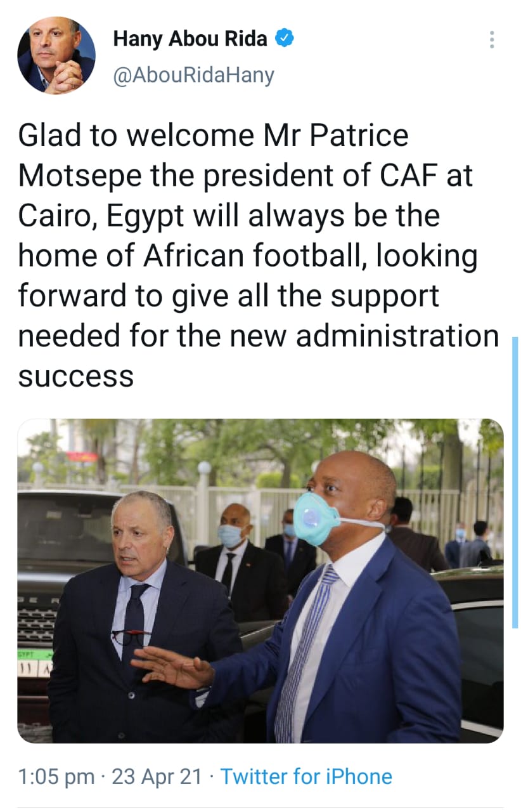This screenshot has width=521, height=812.
Task: Open the attached tweet photo
Action: click(260, 580)
